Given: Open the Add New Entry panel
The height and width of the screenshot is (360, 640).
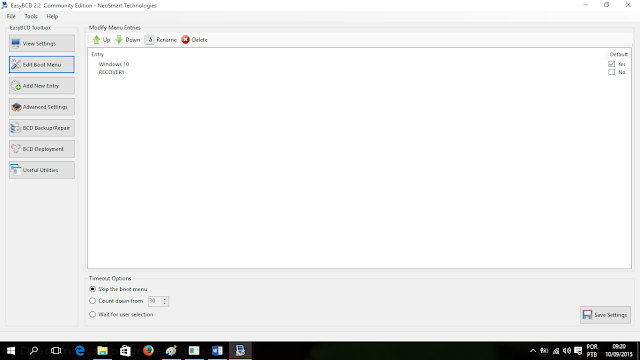Looking at the screenshot, I should point(42,86).
